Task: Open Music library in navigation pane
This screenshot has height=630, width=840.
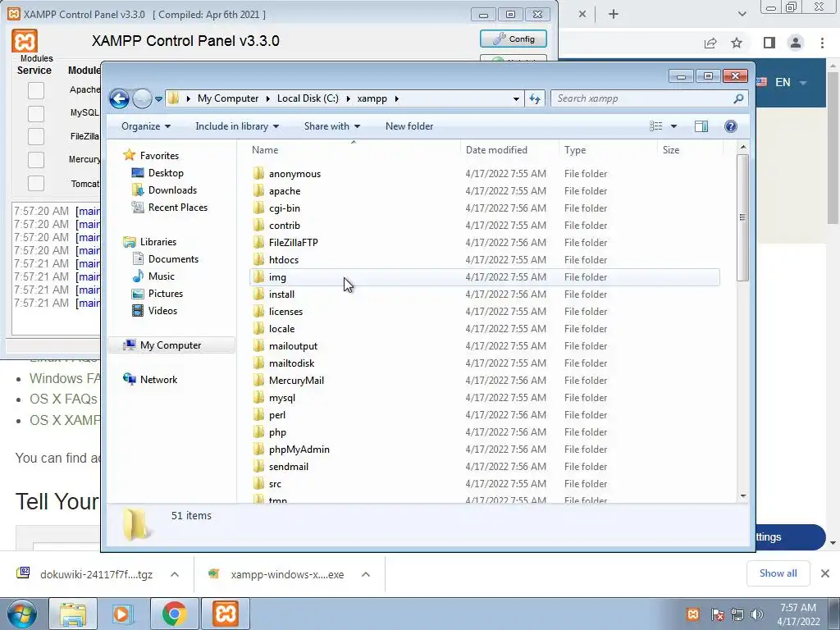Action: pos(162,276)
